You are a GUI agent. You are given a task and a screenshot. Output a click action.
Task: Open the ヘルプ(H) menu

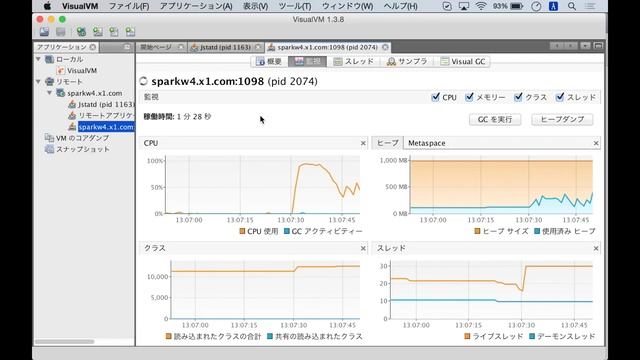[400, 6]
